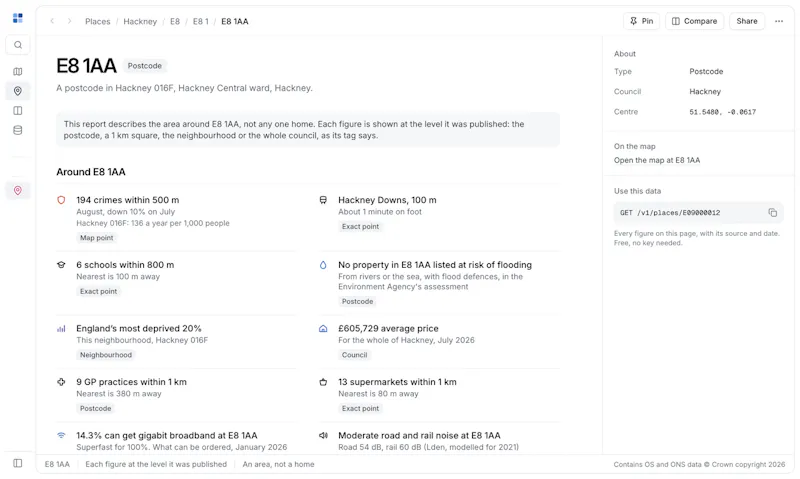The height and width of the screenshot is (479, 800).
Task: Click the average price house icon
Action: point(323,329)
